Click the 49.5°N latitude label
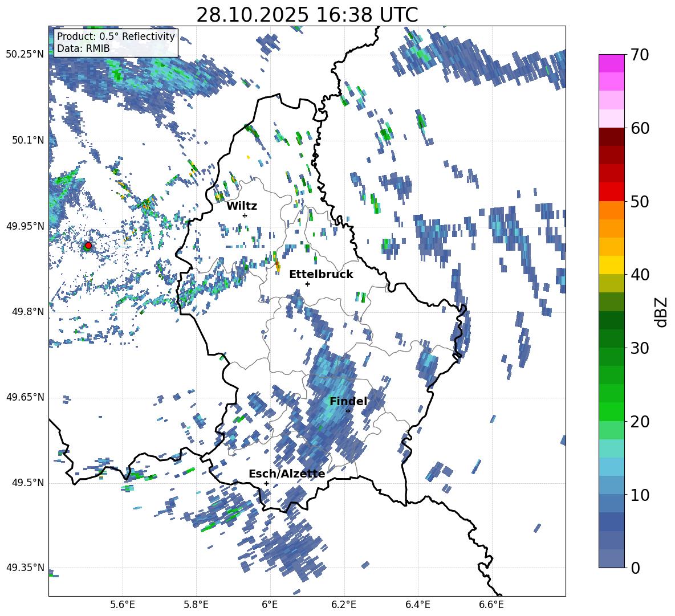675x616 pixels. click(27, 483)
